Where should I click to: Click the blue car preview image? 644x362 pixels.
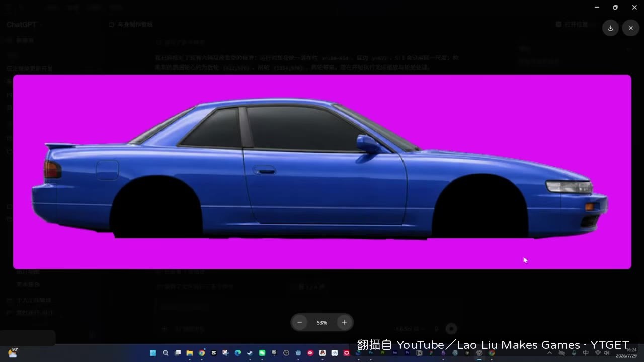[x=322, y=172]
